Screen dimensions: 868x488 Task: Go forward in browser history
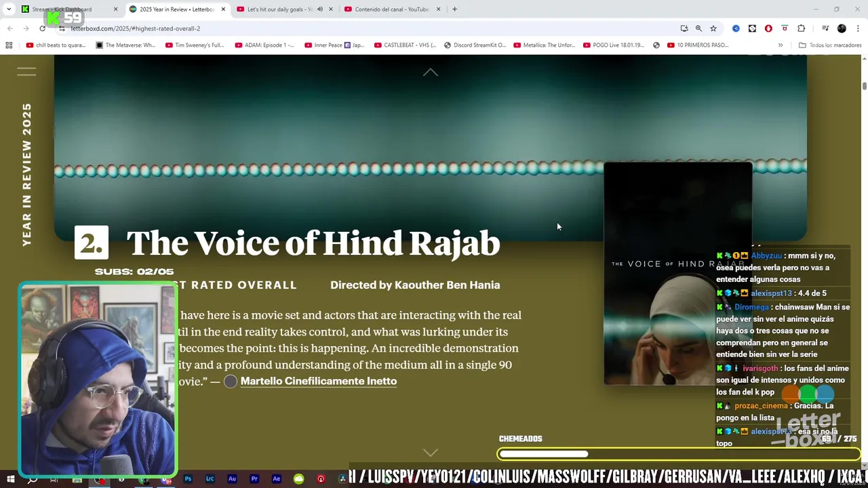click(x=26, y=28)
